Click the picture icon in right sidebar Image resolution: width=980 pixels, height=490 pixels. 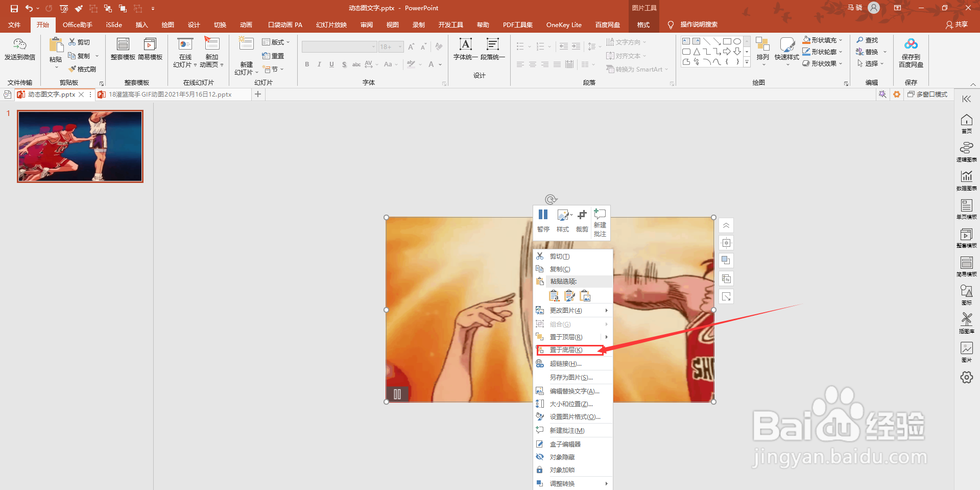click(x=966, y=348)
